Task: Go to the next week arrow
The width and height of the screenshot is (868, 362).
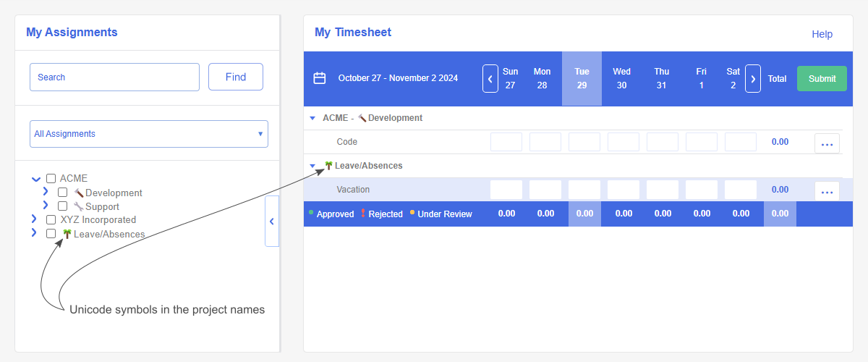Action: (753, 78)
